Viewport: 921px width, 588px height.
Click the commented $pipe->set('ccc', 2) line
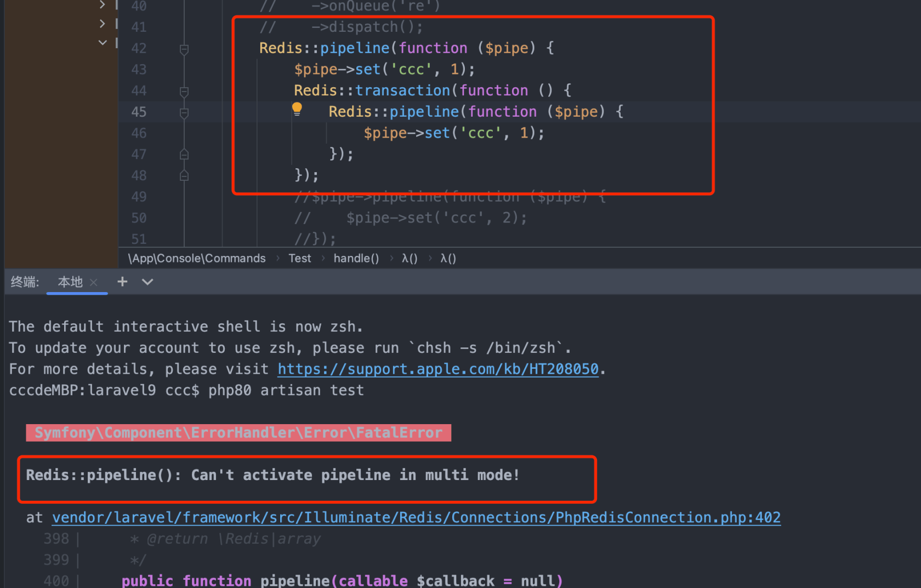point(411,218)
